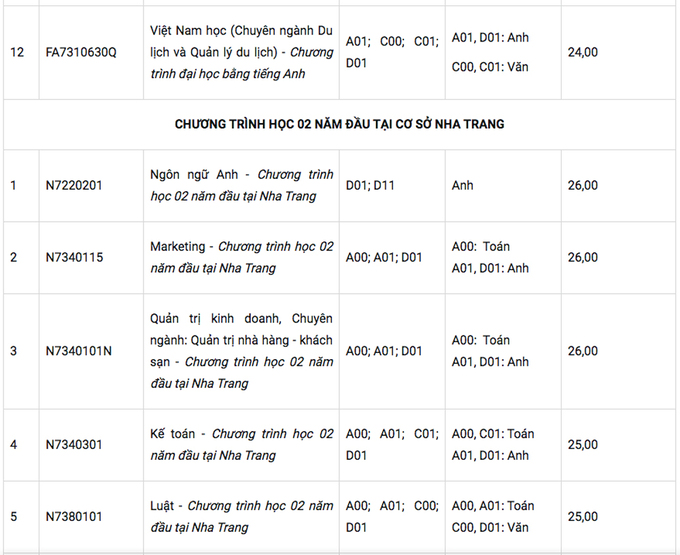This screenshot has width=680, height=555.
Task: Click the score for Ngôn ngữ Anh
Action: 583,185
